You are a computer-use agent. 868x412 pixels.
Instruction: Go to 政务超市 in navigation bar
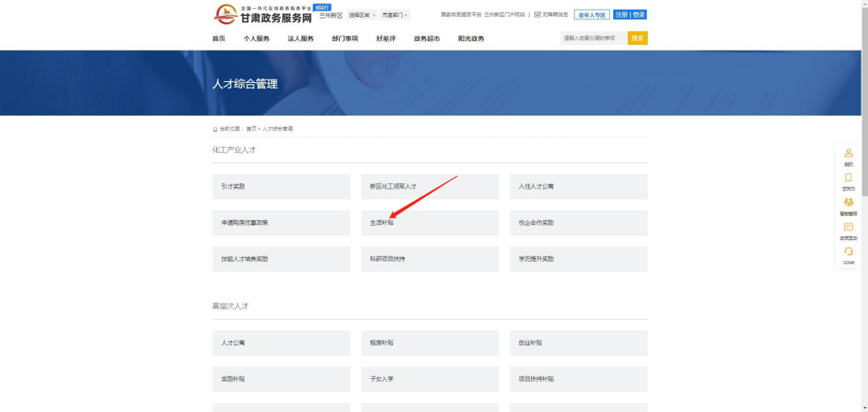point(427,39)
